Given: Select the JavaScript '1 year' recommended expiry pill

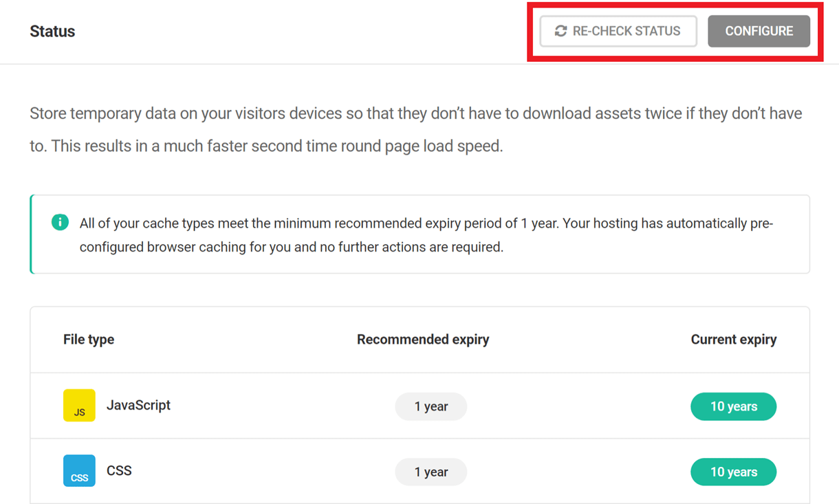Looking at the screenshot, I should tap(431, 406).
